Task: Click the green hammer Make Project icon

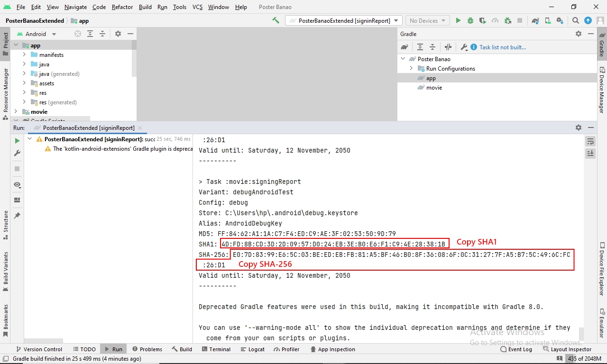Action: pyautogui.click(x=276, y=20)
